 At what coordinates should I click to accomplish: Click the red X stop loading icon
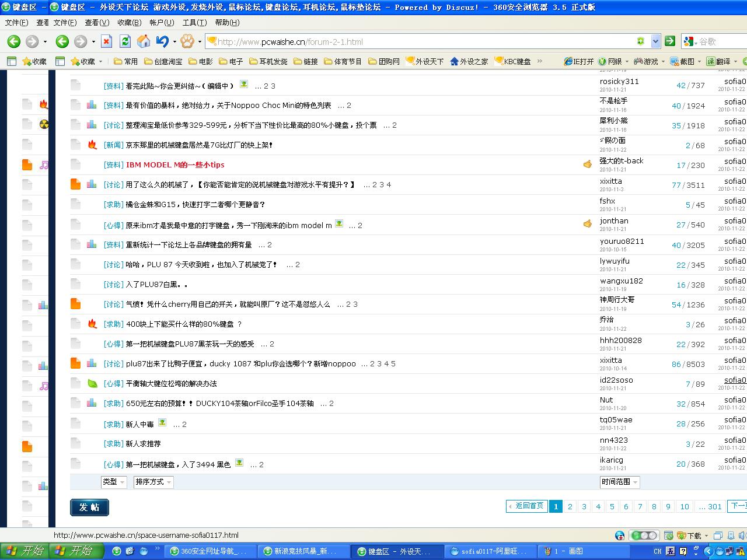coord(106,41)
